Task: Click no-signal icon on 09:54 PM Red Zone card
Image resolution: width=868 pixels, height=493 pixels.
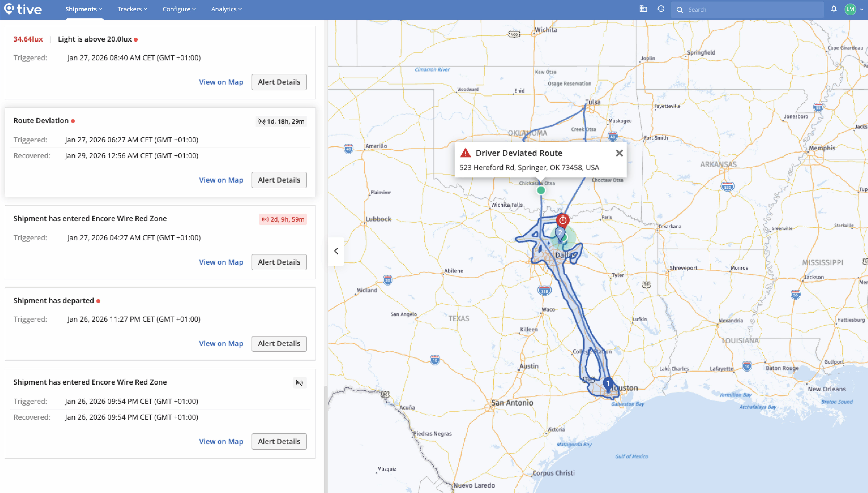Action: coord(299,383)
